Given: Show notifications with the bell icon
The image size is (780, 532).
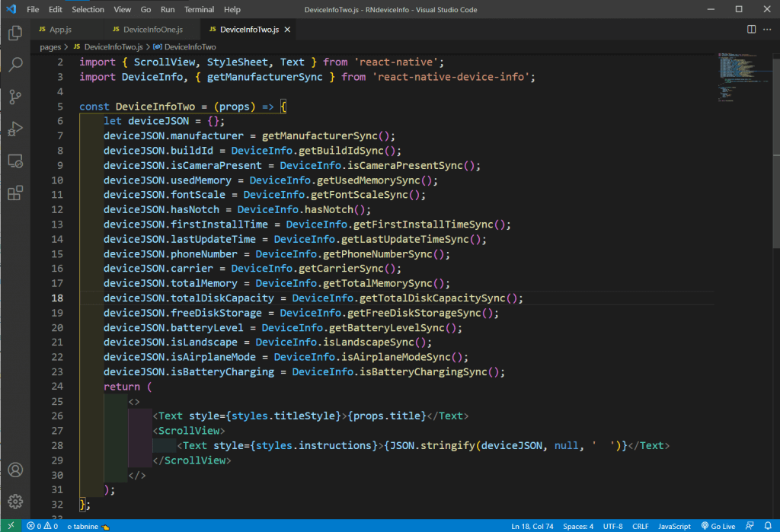Looking at the screenshot, I should tap(768, 526).
